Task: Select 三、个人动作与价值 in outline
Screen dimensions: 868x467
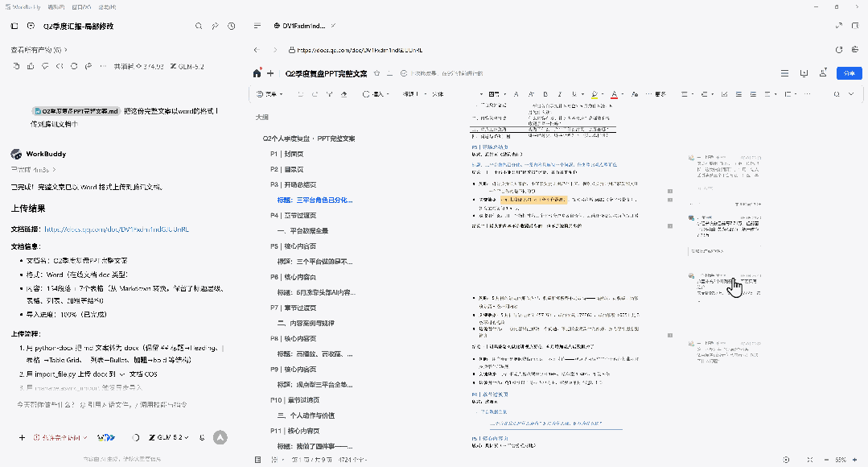Action: tap(306, 415)
